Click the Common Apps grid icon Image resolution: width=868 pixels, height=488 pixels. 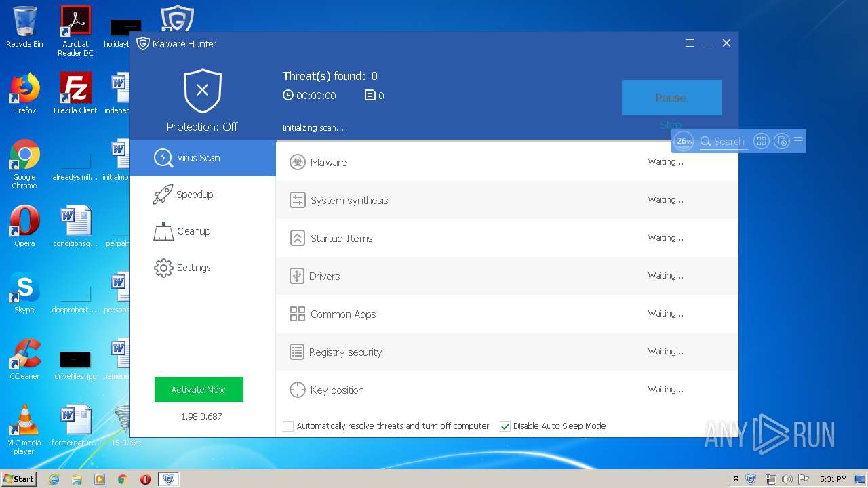pos(297,314)
